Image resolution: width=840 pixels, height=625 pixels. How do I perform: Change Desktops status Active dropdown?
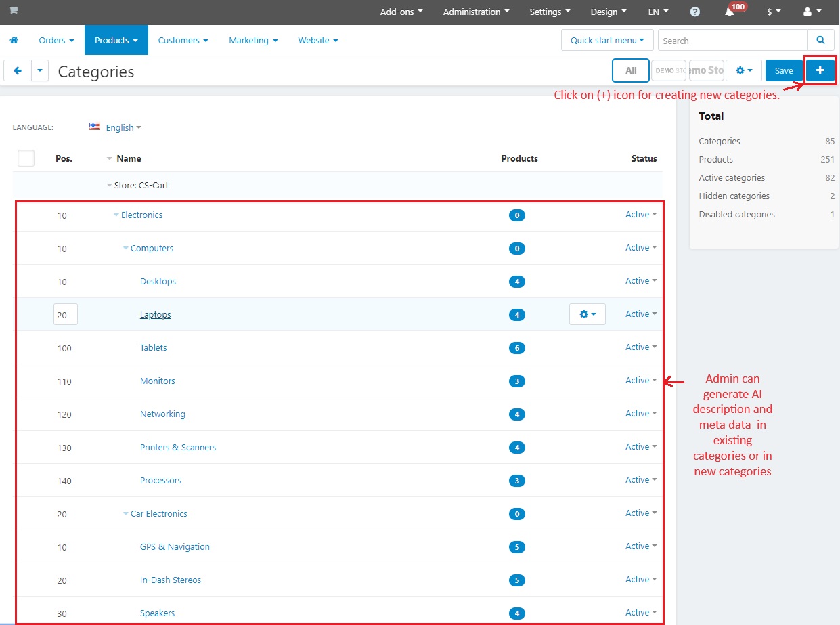click(x=641, y=281)
